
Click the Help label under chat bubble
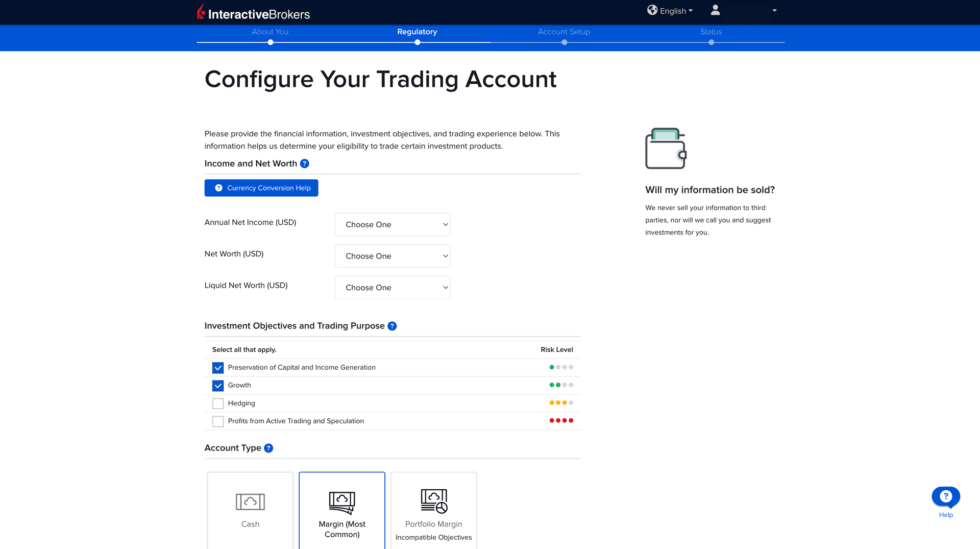(946, 515)
